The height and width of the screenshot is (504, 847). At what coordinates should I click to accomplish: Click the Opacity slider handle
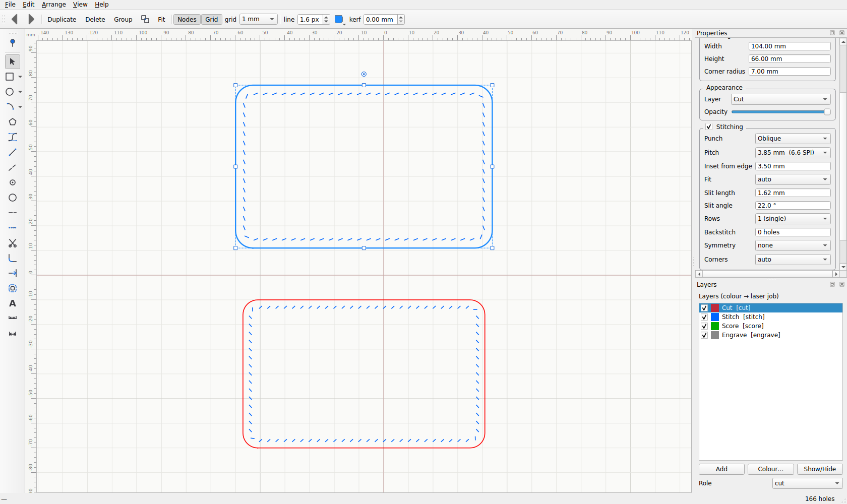827,112
